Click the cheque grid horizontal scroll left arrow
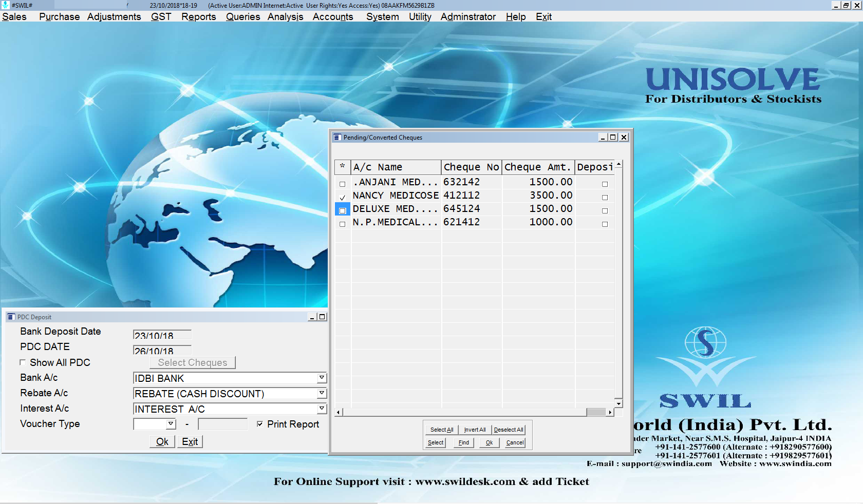The height and width of the screenshot is (504, 863). (x=339, y=412)
